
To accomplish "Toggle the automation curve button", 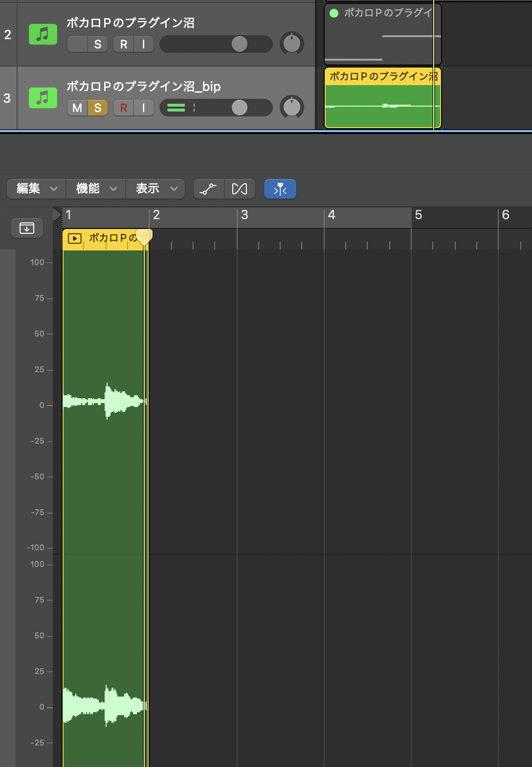I will (x=209, y=189).
